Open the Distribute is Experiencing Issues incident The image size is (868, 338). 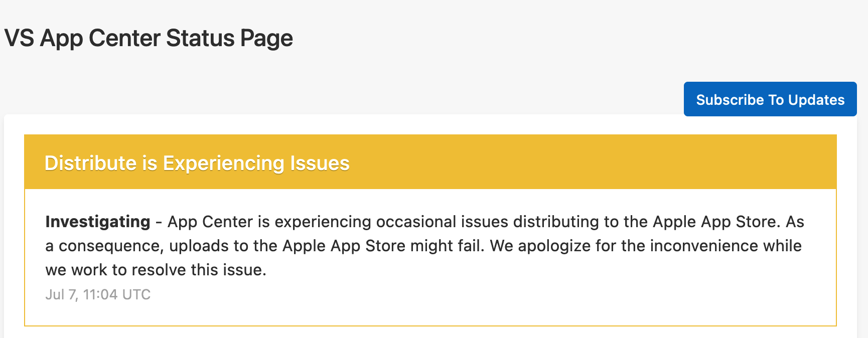[198, 162]
